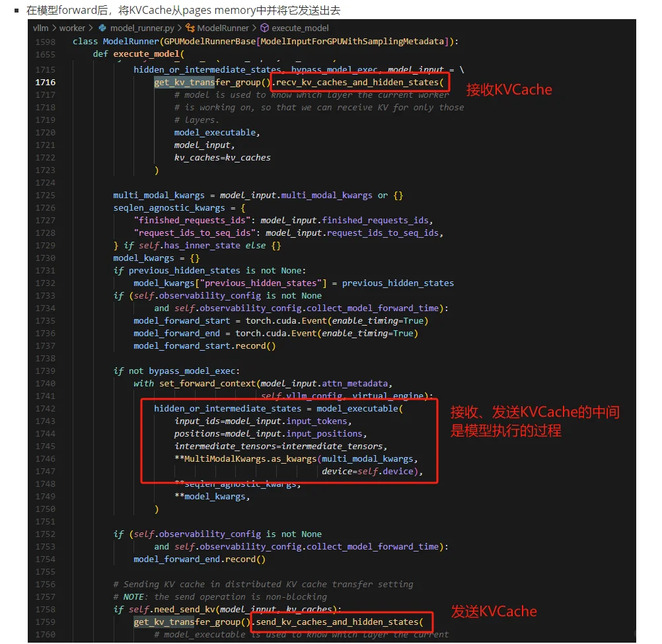Click hidden_or_intermediate_states on line 1742
This screenshot has height=644, width=662.
pos(227,408)
